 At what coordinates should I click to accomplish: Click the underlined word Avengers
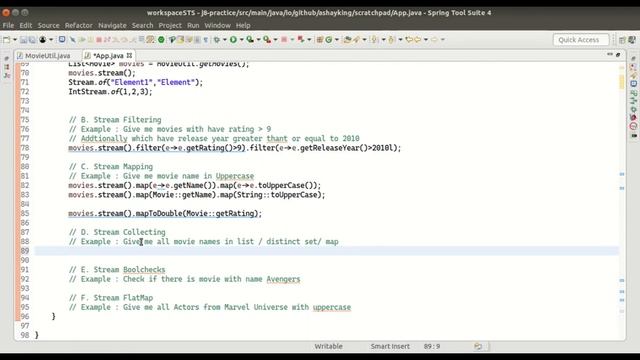pyautogui.click(x=283, y=279)
